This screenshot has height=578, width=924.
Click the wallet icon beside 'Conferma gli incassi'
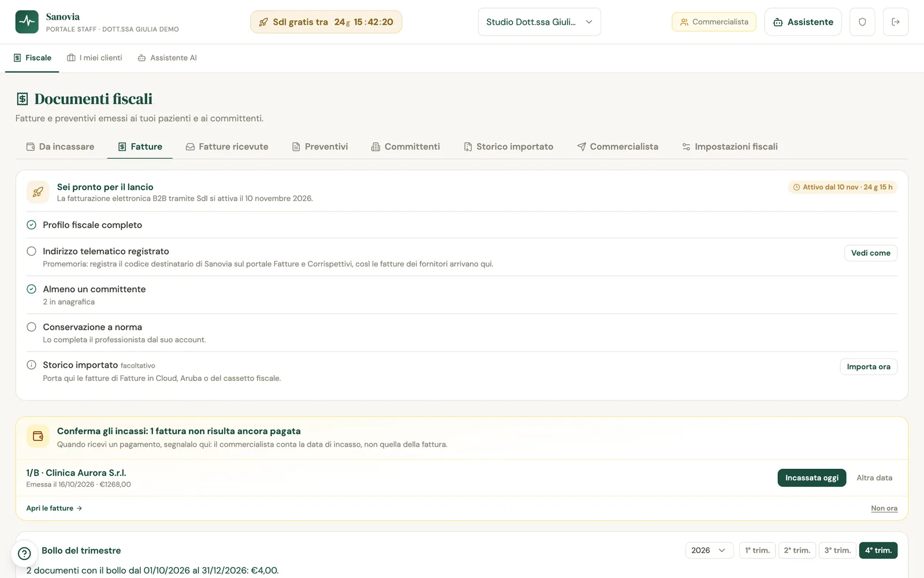[x=38, y=436]
